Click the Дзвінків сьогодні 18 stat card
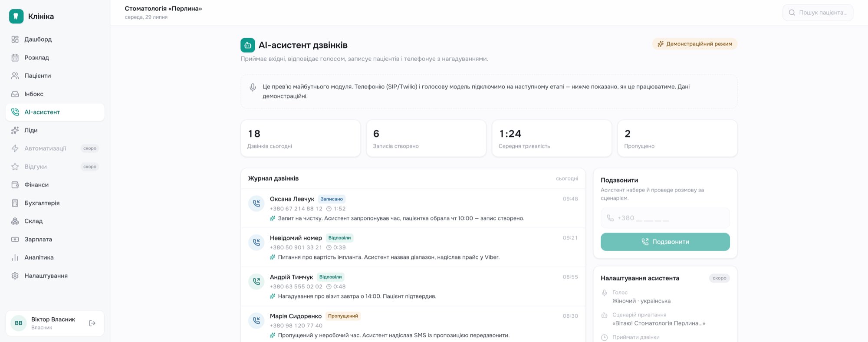Viewport: 868px width, 342px height. [x=300, y=138]
